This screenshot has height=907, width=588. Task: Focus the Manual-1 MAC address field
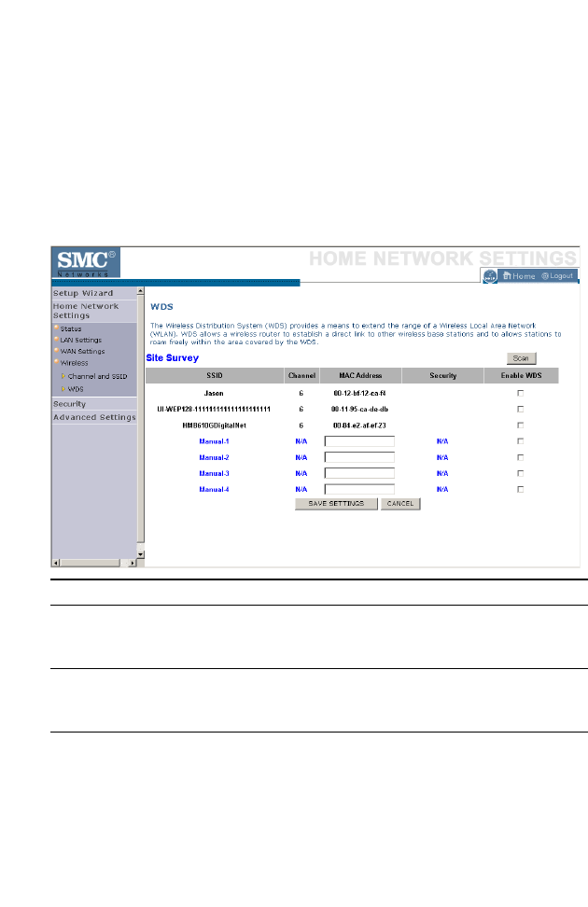[359, 441]
